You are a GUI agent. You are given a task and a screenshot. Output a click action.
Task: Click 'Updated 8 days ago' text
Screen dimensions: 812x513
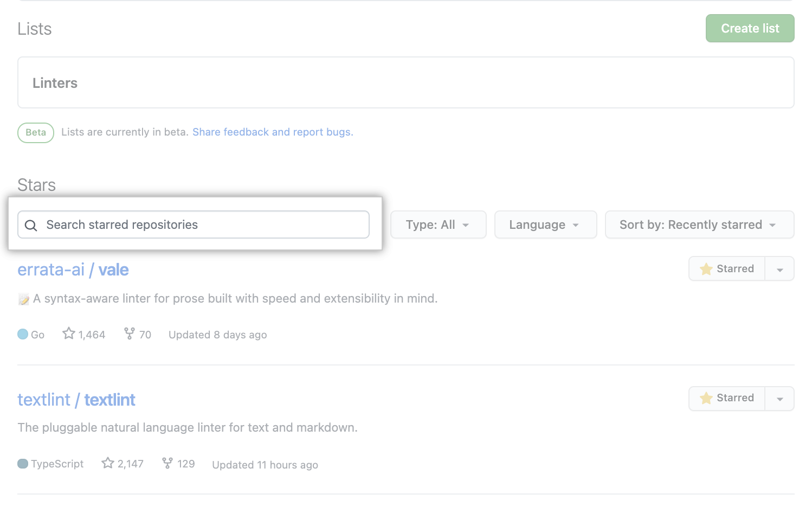point(218,335)
